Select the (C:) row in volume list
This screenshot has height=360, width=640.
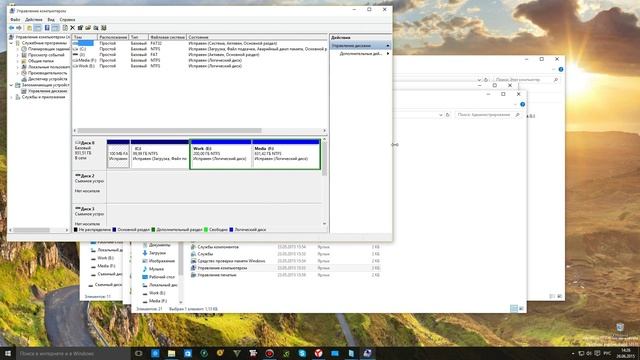pyautogui.click(x=200, y=49)
